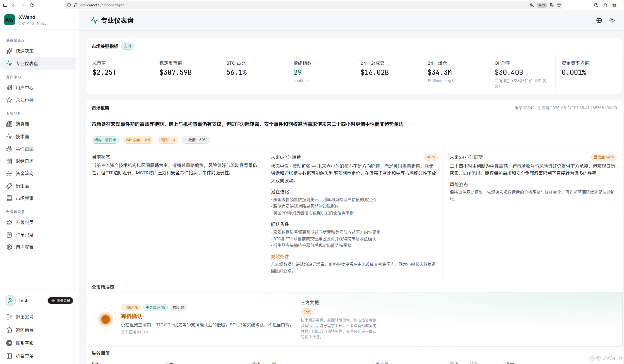Click the browser sidebar toggle icon

(x=5, y=5)
